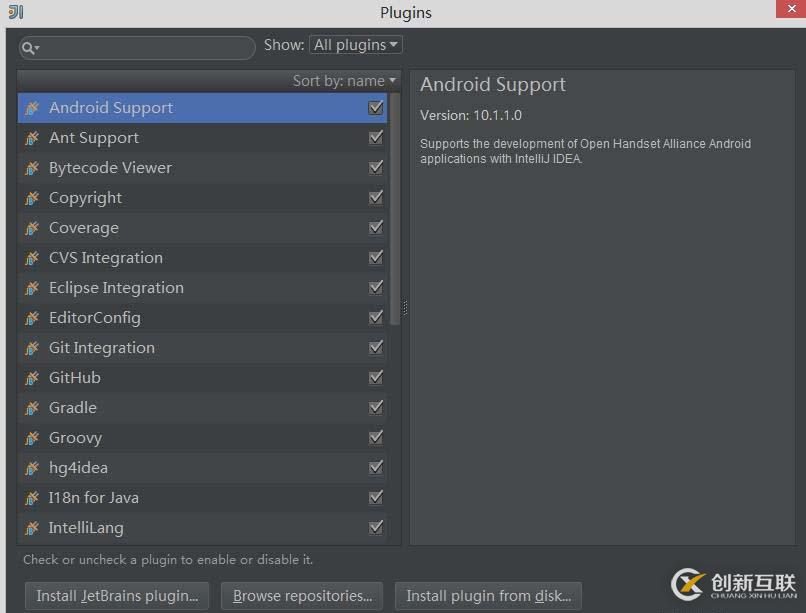
Task: Select the Gradle plugin row
Action: click(203, 408)
